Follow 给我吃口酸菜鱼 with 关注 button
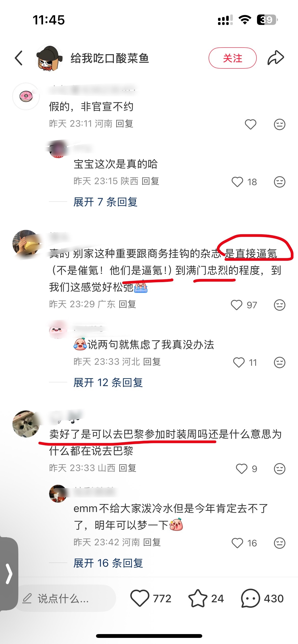The image size is (298, 644). [233, 58]
